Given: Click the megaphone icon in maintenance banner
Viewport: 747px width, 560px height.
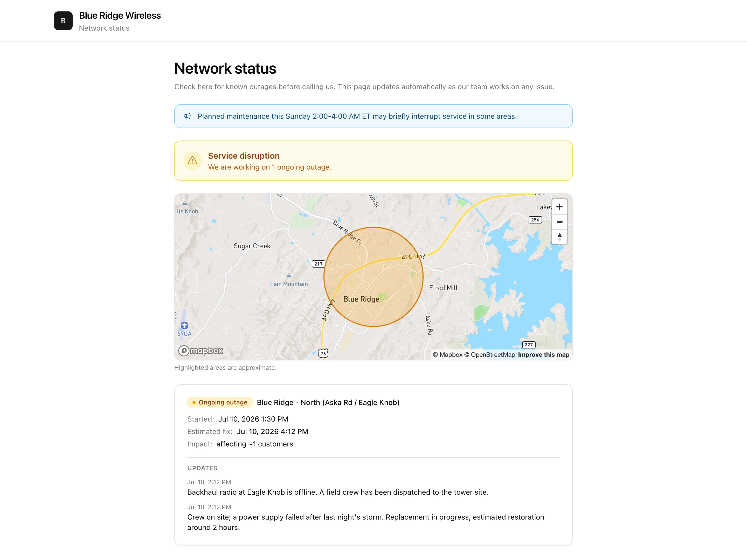Looking at the screenshot, I should click(x=188, y=116).
